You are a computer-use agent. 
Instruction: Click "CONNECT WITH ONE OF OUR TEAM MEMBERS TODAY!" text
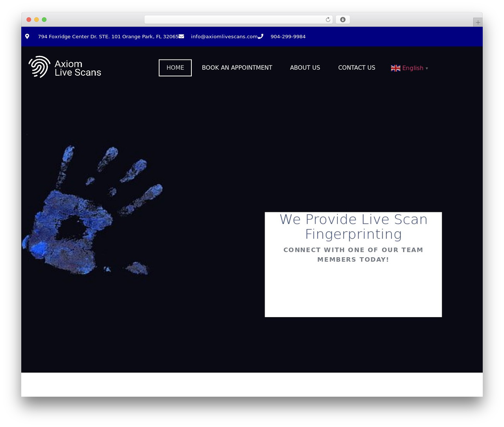click(354, 254)
